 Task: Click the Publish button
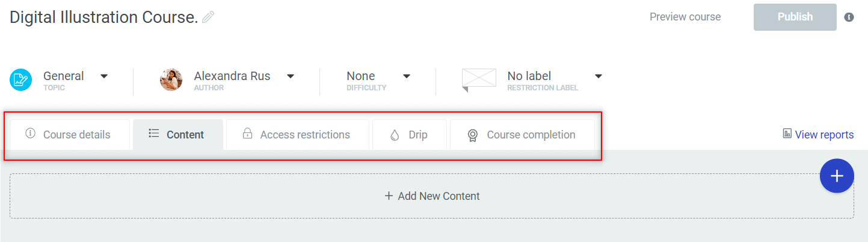point(795,17)
